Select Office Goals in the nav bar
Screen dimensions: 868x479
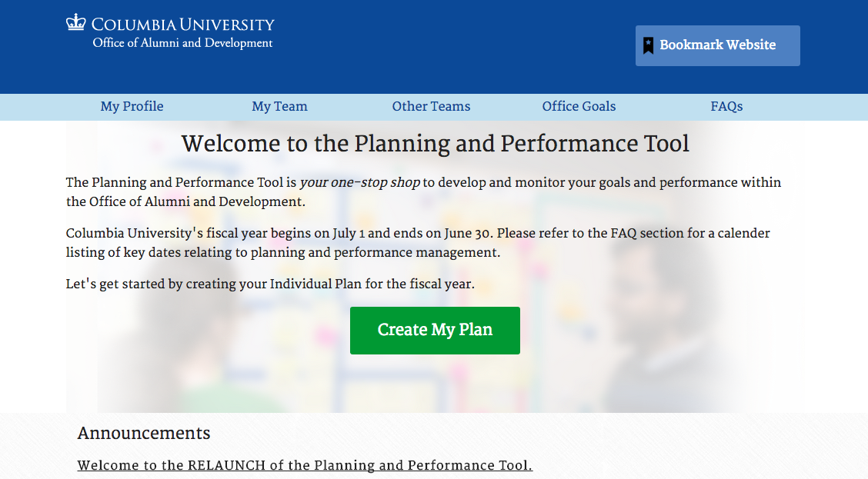(579, 106)
